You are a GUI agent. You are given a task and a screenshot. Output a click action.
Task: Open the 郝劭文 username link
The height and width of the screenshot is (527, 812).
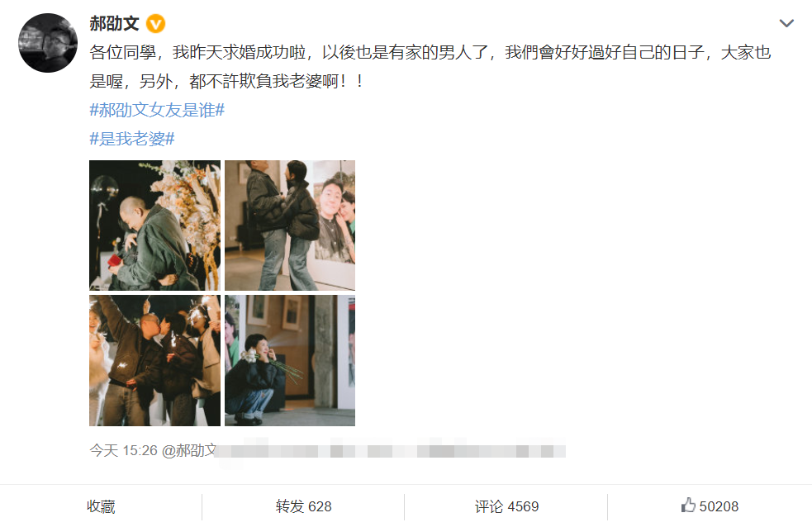click(114, 23)
